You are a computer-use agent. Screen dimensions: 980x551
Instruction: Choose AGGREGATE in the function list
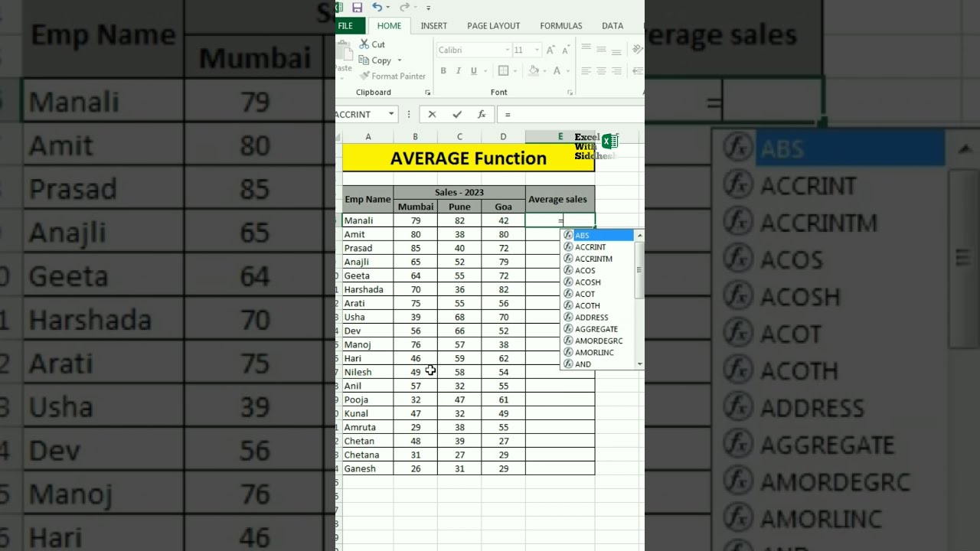[598, 329]
